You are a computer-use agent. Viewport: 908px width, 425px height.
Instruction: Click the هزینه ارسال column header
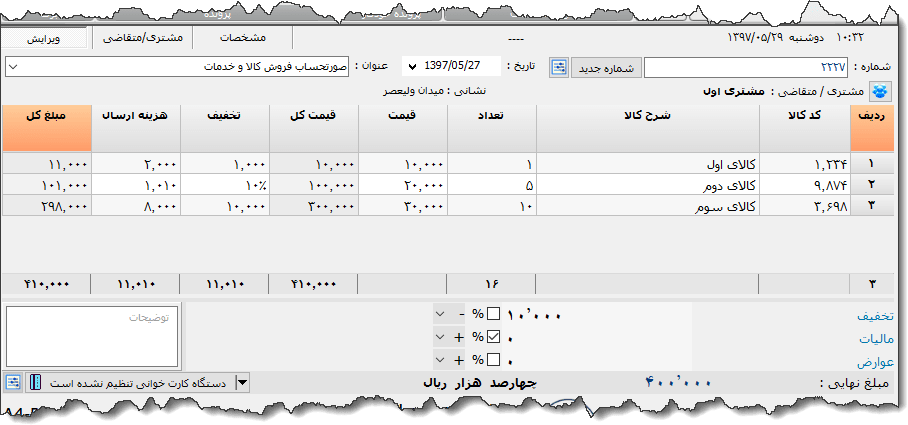click(x=136, y=128)
